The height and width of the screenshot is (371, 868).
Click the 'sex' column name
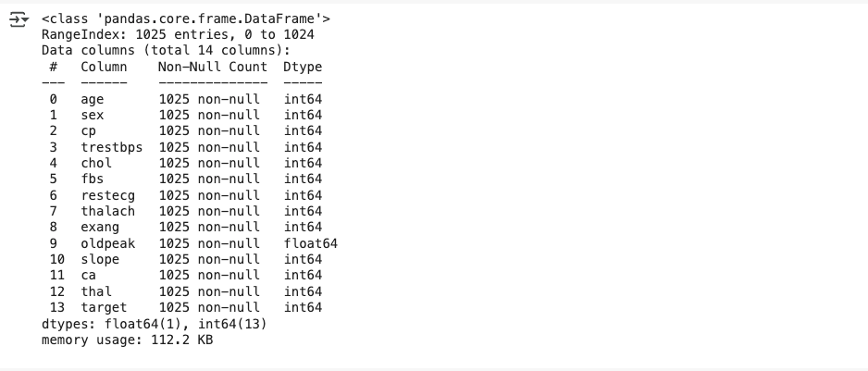[x=93, y=115]
